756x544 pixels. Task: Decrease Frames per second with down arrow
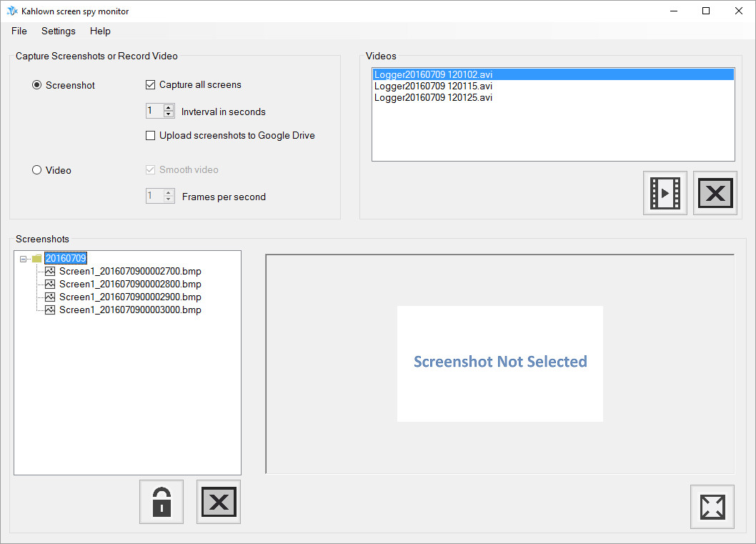[x=168, y=199]
